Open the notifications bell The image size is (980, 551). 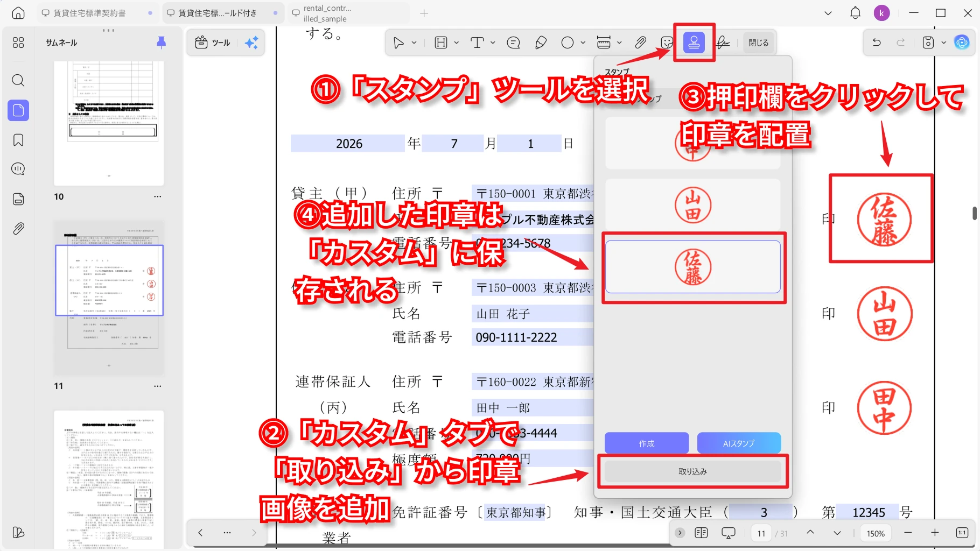click(x=855, y=13)
